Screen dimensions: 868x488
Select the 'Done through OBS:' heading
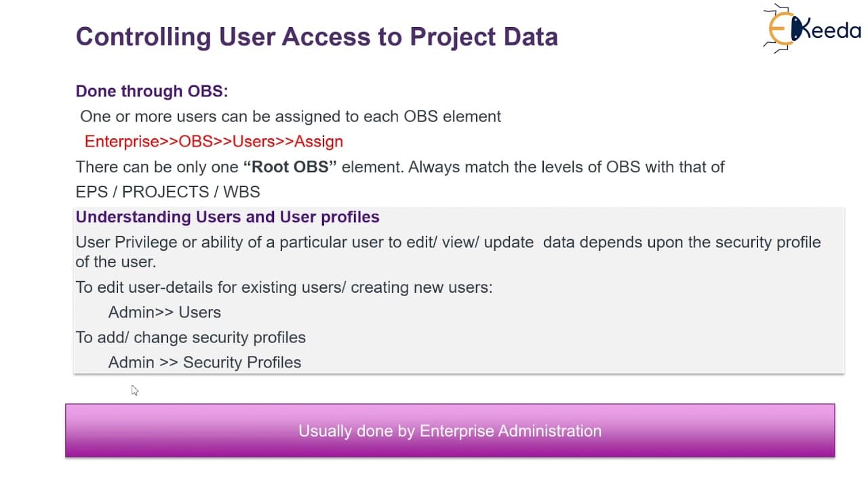click(x=152, y=91)
